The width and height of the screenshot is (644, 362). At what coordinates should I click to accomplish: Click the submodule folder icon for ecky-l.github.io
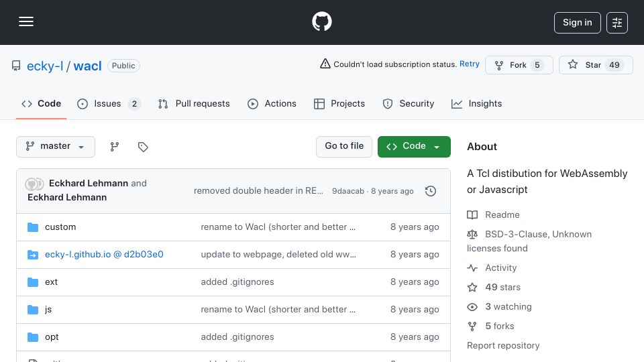tap(33, 255)
